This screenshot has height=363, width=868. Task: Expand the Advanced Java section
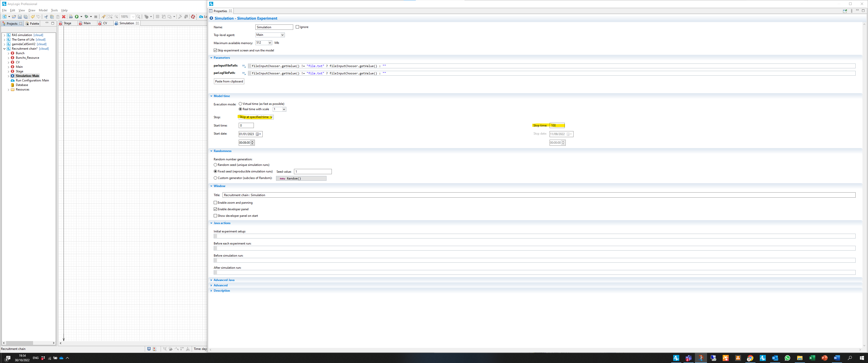coord(224,280)
